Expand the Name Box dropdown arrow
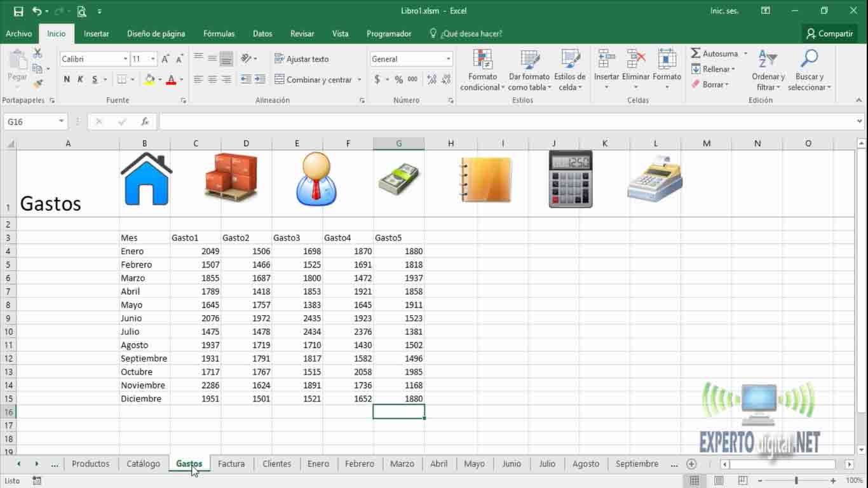 coord(62,121)
